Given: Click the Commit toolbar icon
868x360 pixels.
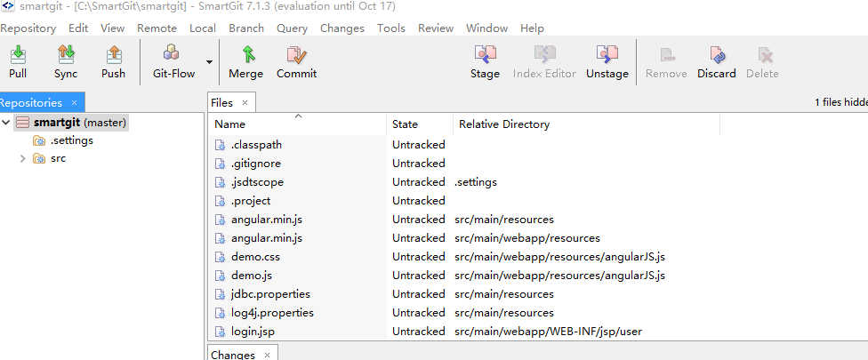Looking at the screenshot, I should click(297, 54).
